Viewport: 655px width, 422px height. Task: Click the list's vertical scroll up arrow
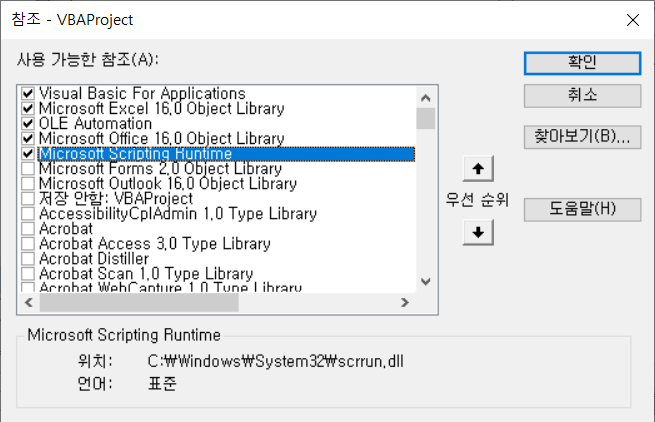(426, 98)
